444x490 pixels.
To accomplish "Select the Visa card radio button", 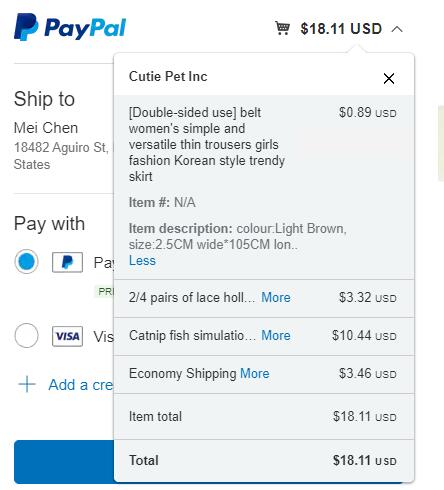I will [26, 335].
